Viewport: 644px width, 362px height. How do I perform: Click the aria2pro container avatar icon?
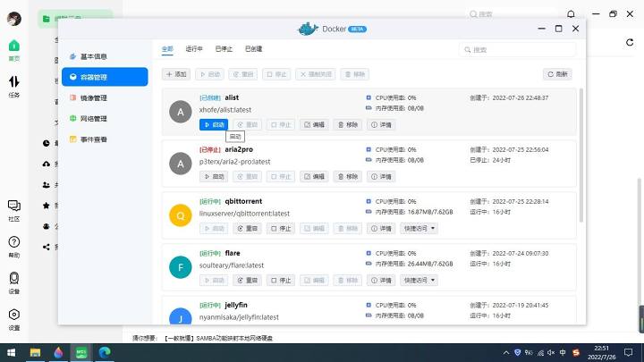[x=181, y=164]
